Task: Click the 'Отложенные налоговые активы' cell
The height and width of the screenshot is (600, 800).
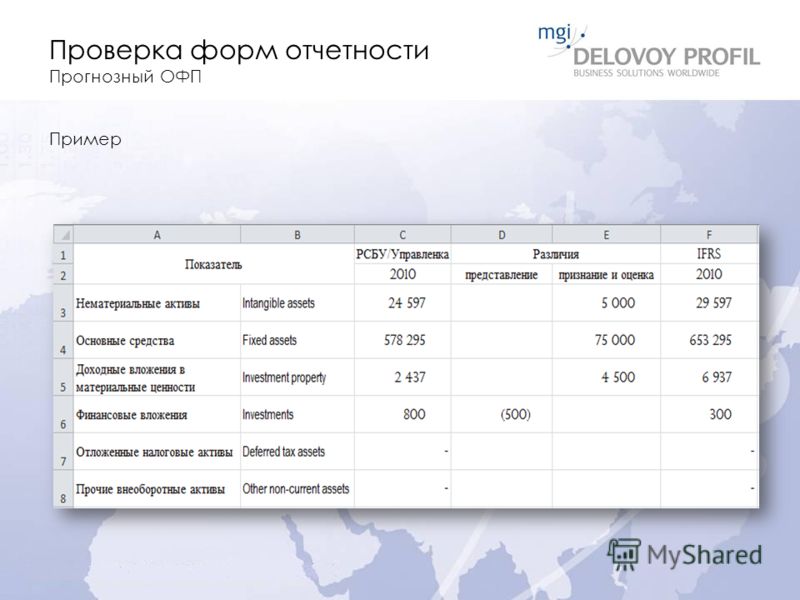Action: (x=157, y=452)
